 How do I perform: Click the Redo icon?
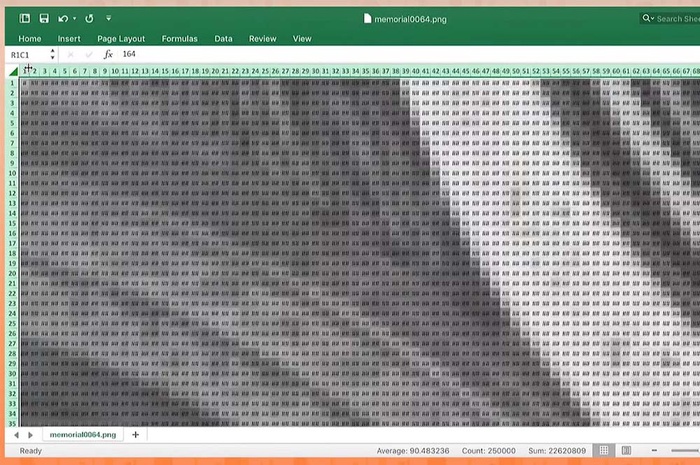pyautogui.click(x=89, y=19)
